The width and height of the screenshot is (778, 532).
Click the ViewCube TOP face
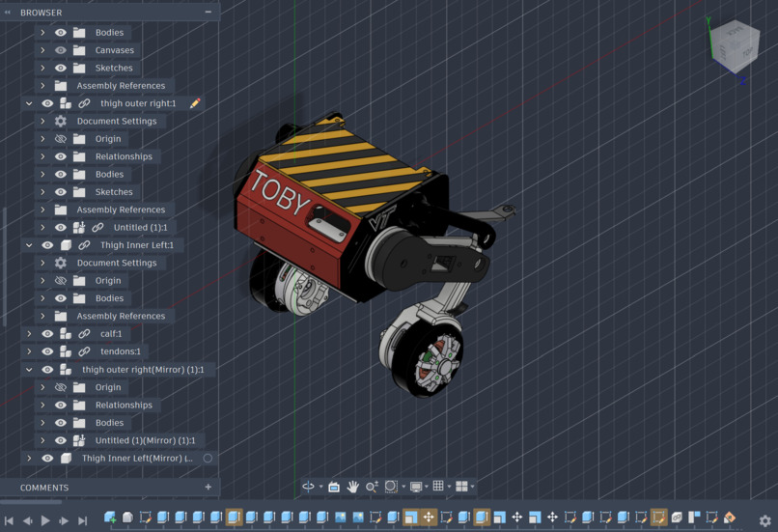[747, 51]
